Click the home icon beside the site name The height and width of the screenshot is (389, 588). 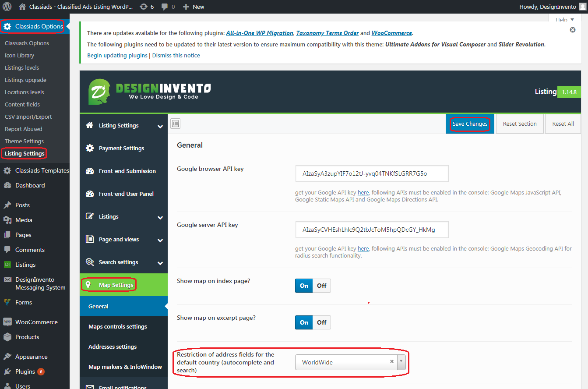pyautogui.click(x=22, y=7)
